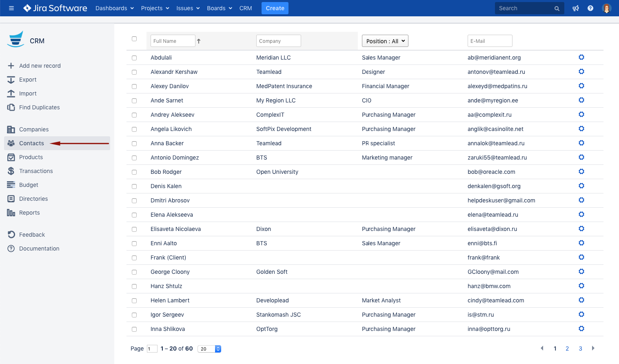Open the help question mark icon

[x=590, y=8]
